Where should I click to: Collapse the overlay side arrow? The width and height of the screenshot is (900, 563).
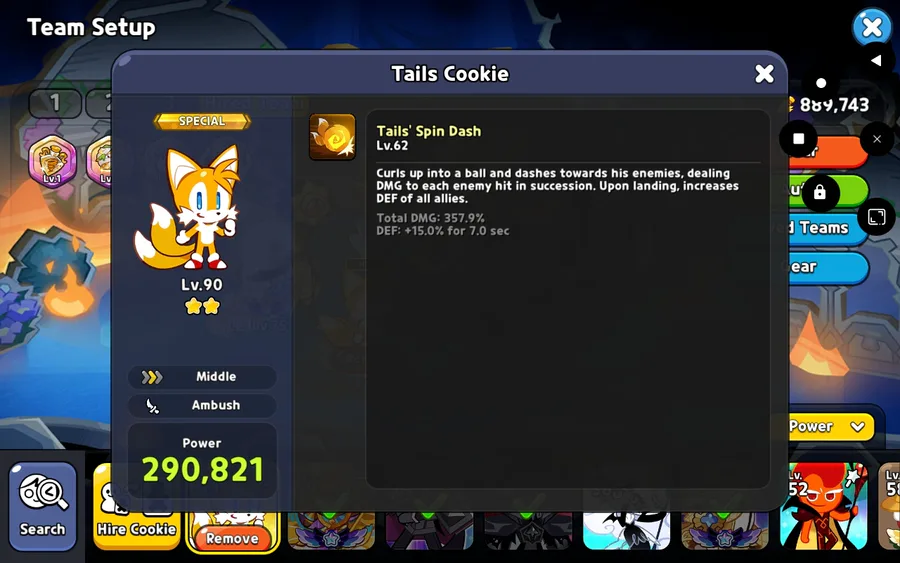(x=876, y=60)
